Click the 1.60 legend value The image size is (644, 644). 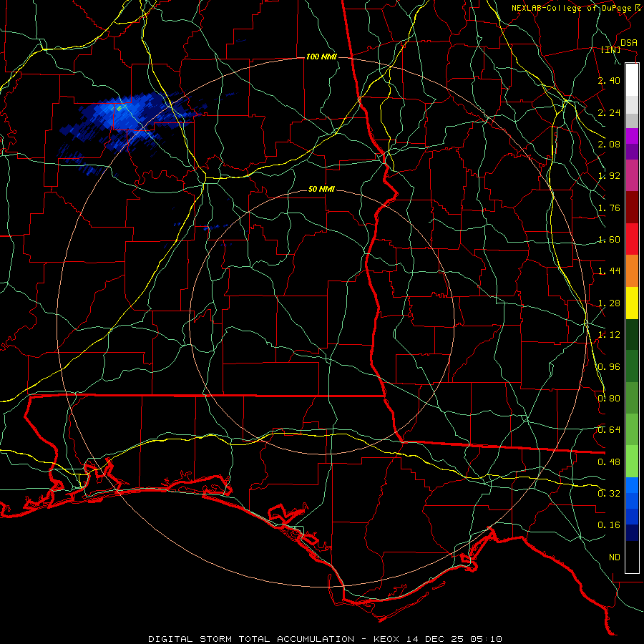(x=609, y=240)
